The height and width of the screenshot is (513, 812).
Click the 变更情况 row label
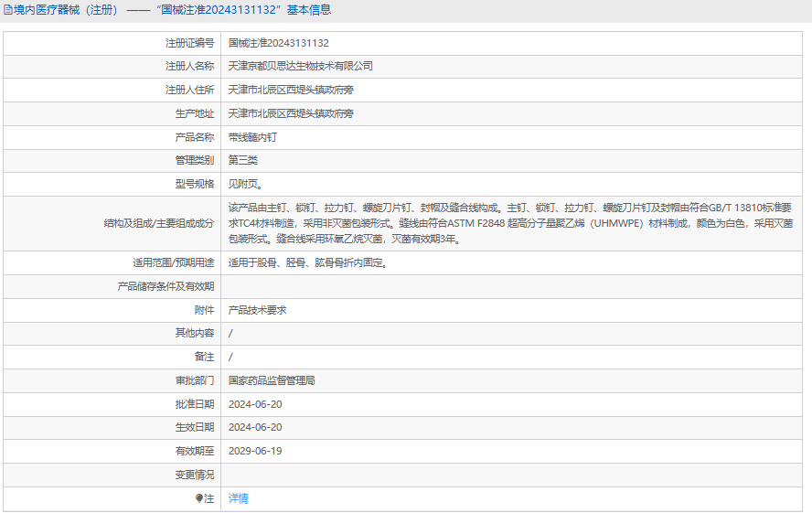click(x=195, y=475)
